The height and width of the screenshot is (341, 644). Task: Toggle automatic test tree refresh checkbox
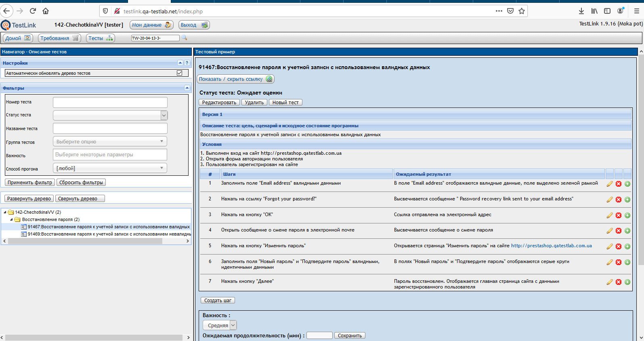pyautogui.click(x=180, y=73)
